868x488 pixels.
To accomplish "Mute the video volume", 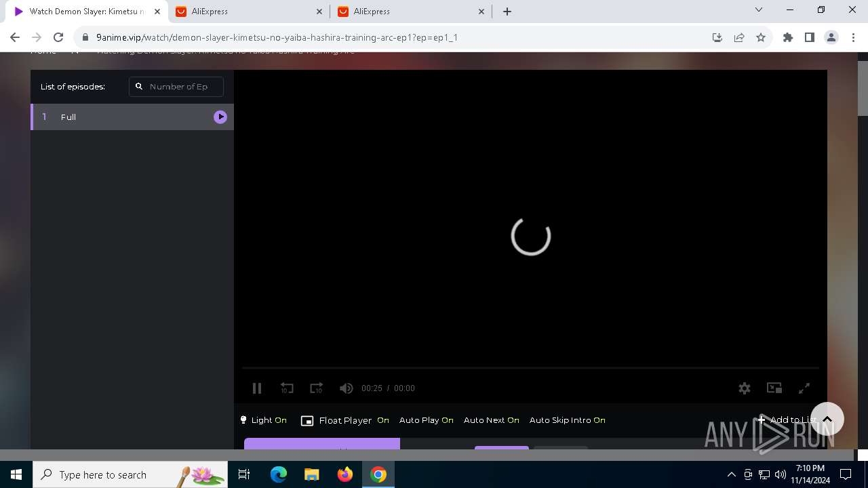I will (346, 388).
